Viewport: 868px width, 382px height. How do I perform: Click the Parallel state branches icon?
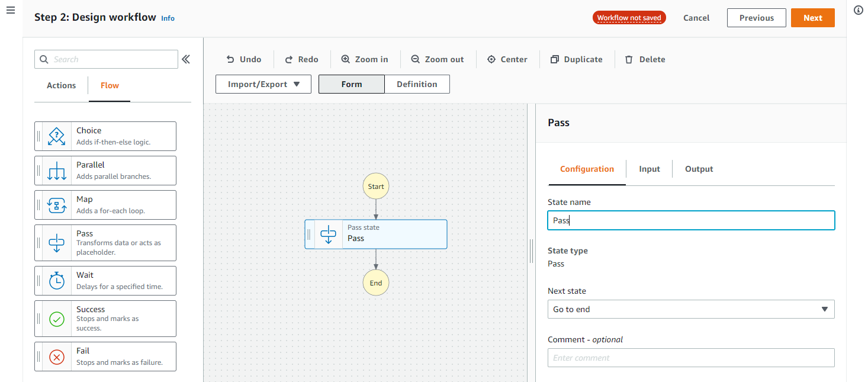[57, 171]
